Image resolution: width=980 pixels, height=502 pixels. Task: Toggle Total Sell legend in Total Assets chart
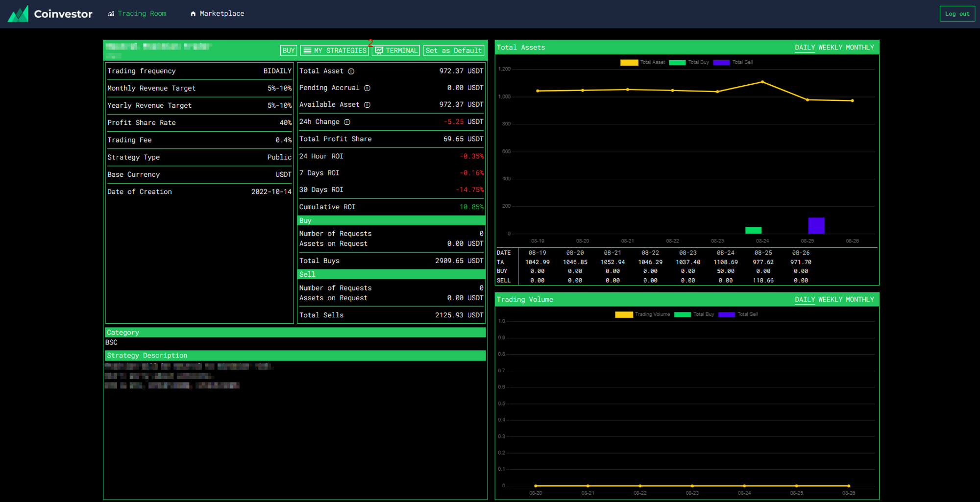(733, 62)
